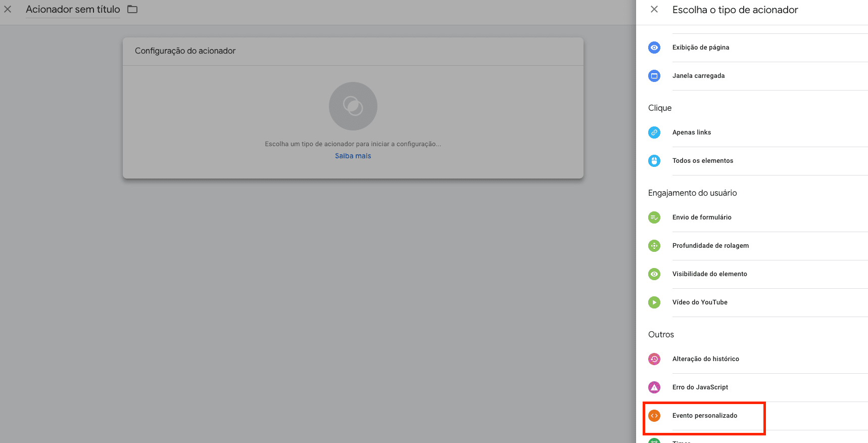
Task: Select the Alteração do histórico icon
Action: point(654,359)
